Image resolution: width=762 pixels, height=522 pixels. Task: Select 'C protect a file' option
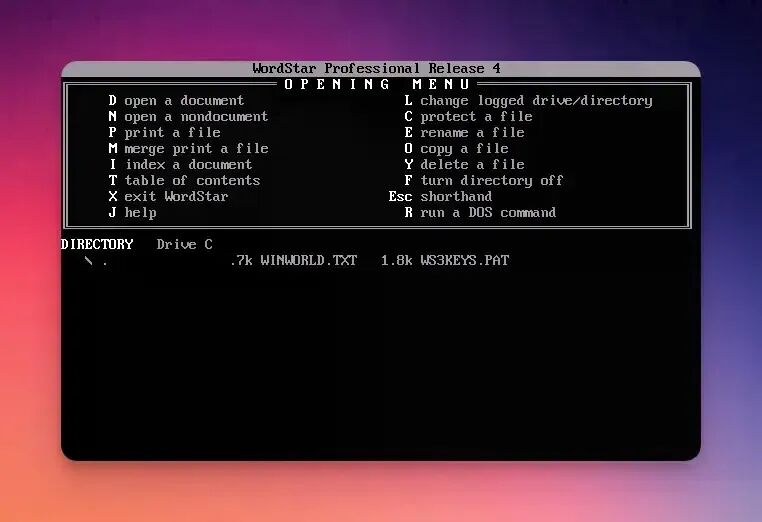click(x=468, y=117)
